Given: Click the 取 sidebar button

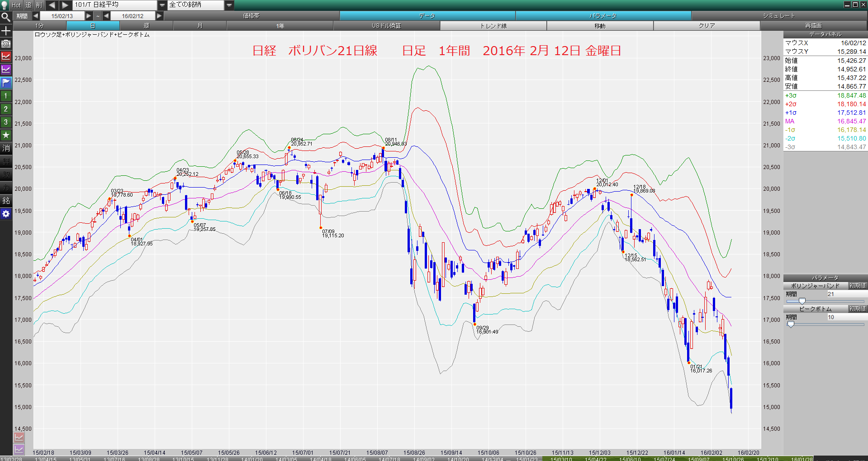Looking at the screenshot, I should [6, 174].
